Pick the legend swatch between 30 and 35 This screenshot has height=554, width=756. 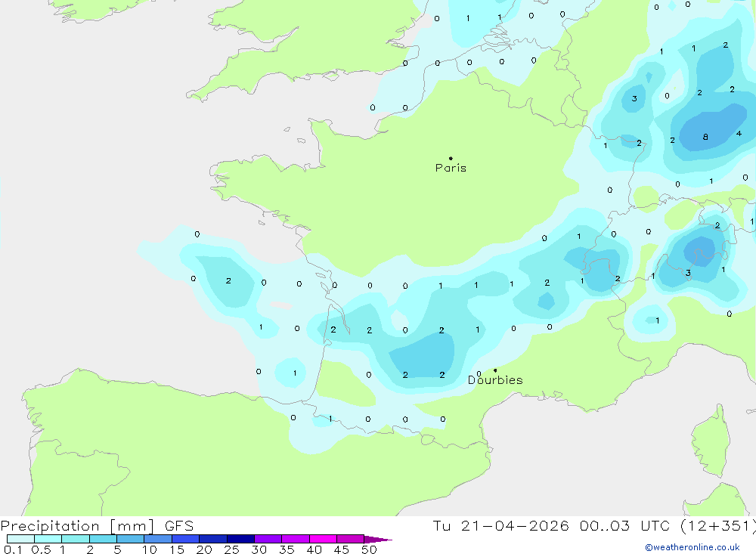[268, 539]
